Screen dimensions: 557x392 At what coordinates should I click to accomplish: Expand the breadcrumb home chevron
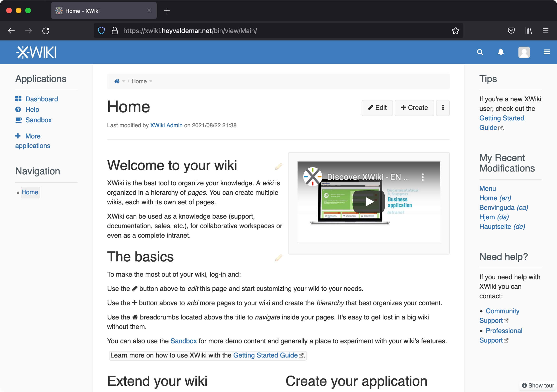pos(124,81)
